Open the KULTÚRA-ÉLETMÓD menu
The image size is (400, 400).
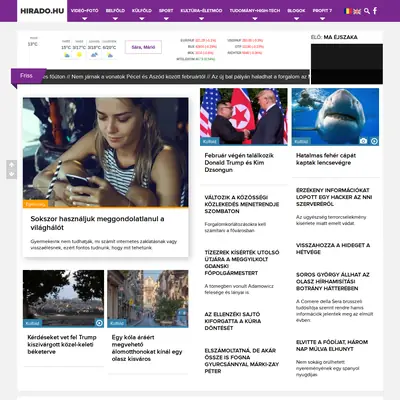point(201,11)
